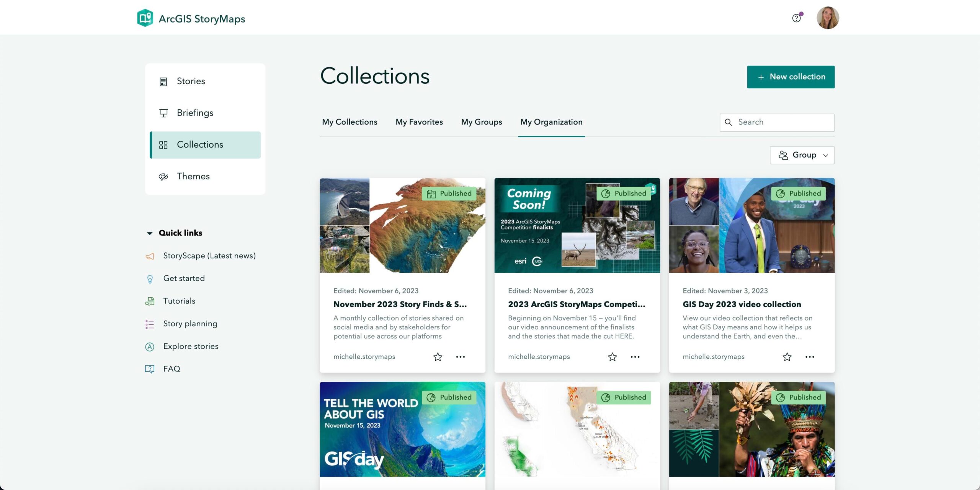Click the Published badge on 2023 Competition card
The image size is (980, 490).
(624, 194)
